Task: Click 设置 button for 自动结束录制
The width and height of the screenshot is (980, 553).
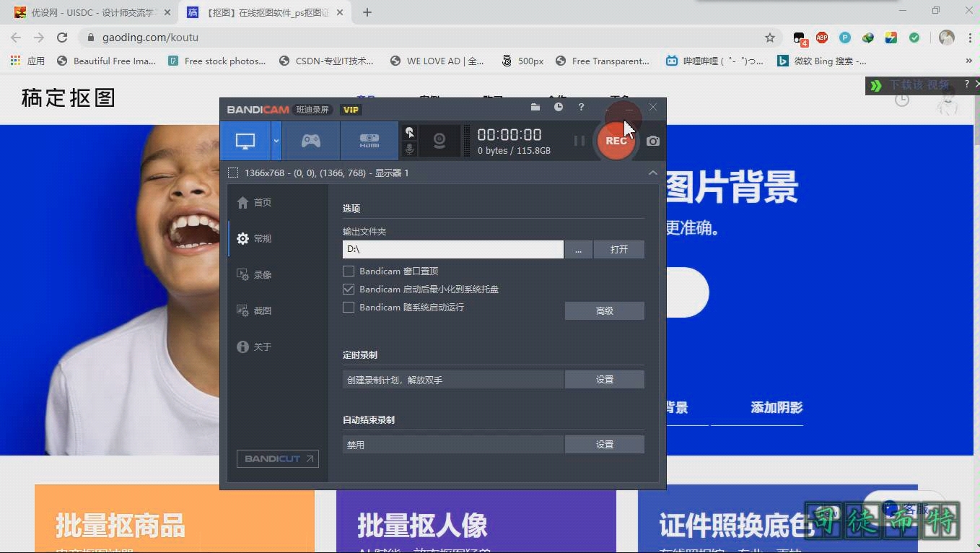Action: (x=605, y=444)
